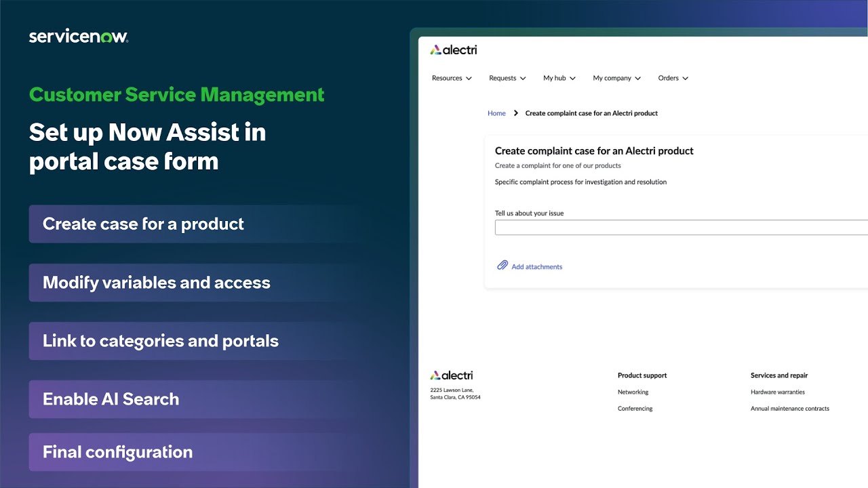
Task: Click Hardware warranties in the footer
Action: point(778,392)
